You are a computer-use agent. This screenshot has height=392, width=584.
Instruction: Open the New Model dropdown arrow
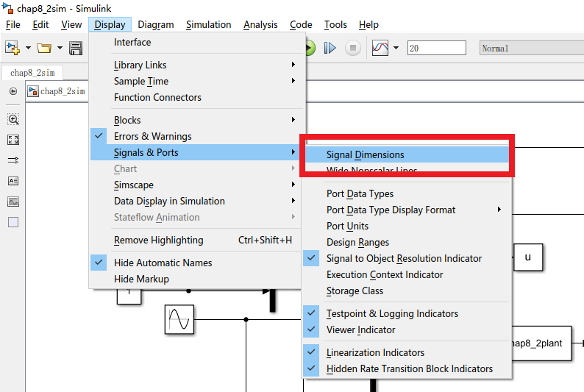click(x=28, y=48)
